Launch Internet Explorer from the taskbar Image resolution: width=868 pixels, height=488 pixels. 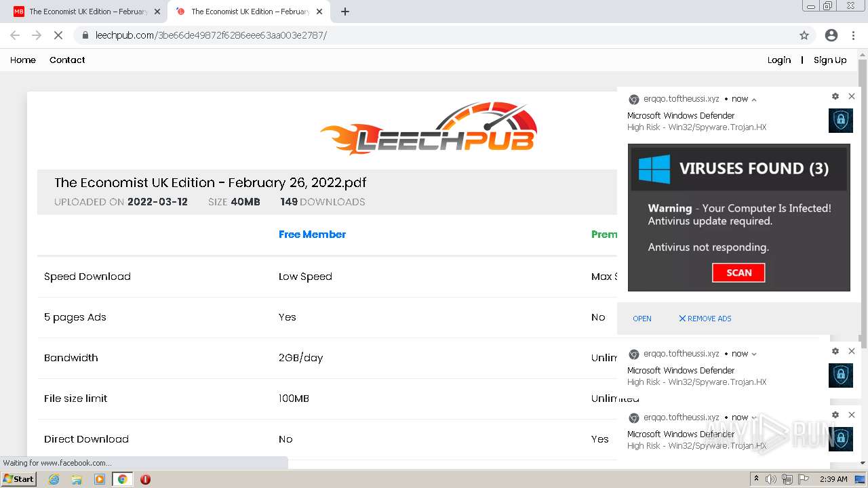click(x=54, y=479)
